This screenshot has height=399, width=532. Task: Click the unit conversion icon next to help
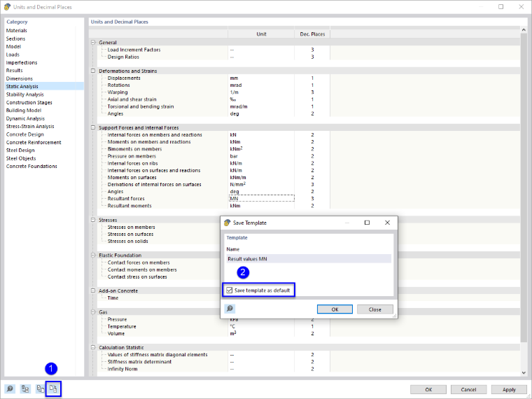tap(25, 388)
